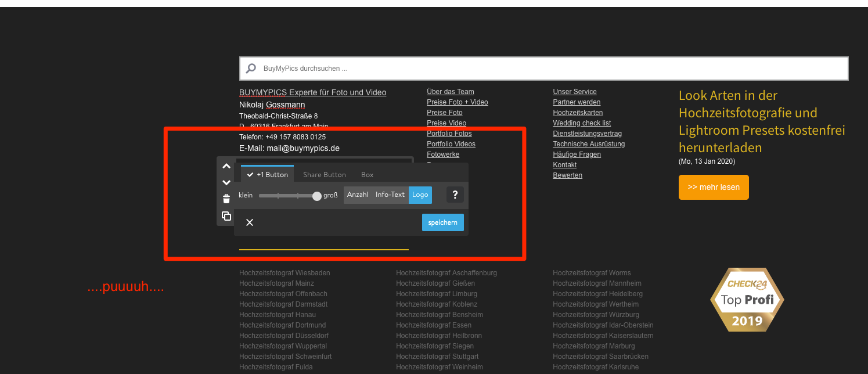Open the Dienstleistungsvertrag link
Image resolution: width=868 pixels, height=374 pixels.
[x=587, y=134]
